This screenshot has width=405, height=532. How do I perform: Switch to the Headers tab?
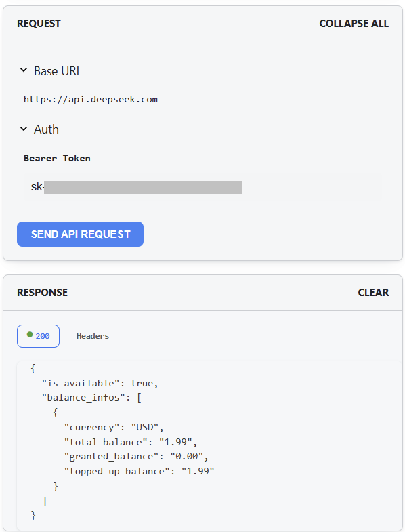pos(93,336)
